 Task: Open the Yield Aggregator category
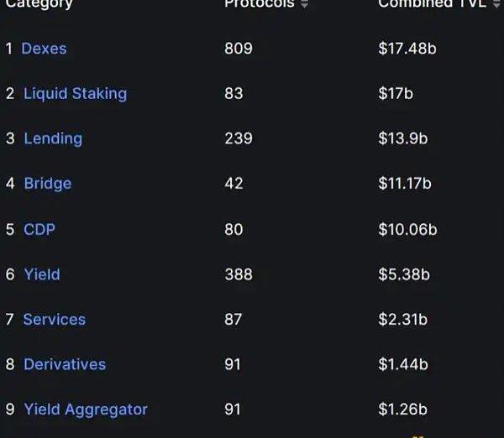click(86, 409)
